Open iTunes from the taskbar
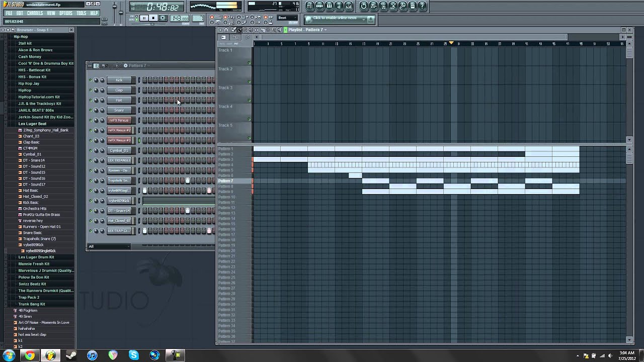The width and height of the screenshot is (644, 362). (92, 355)
